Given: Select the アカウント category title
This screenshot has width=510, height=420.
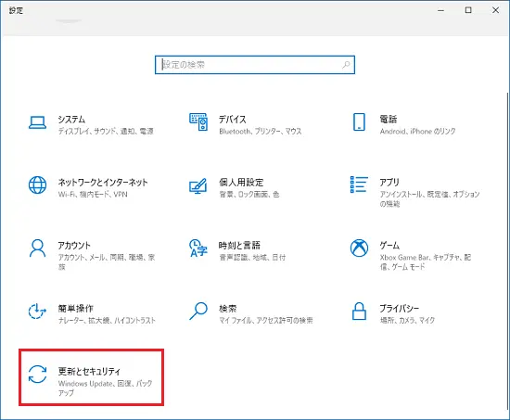Looking at the screenshot, I should pos(74,246).
